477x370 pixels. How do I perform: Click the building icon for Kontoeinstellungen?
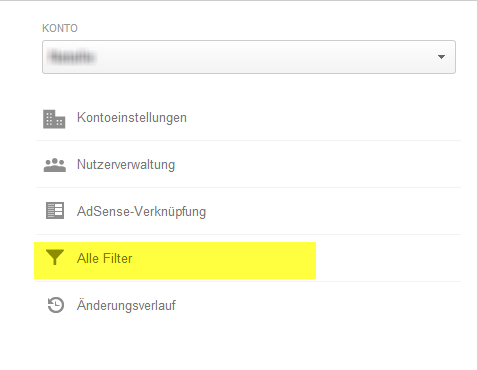click(54, 119)
